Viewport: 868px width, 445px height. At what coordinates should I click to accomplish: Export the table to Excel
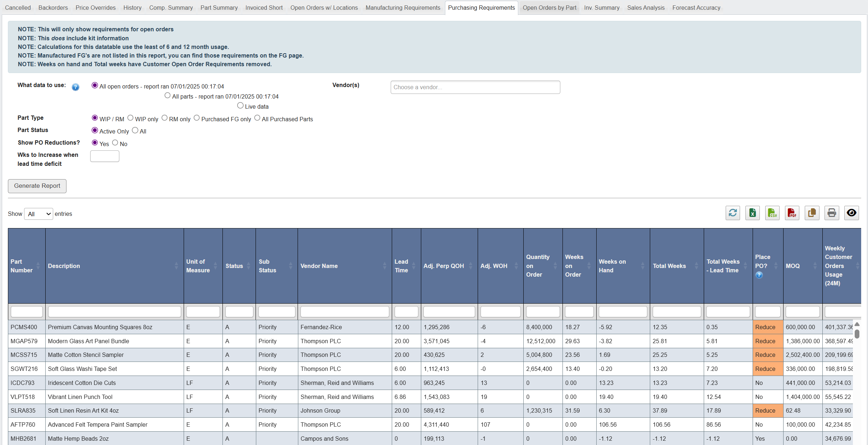(x=753, y=213)
